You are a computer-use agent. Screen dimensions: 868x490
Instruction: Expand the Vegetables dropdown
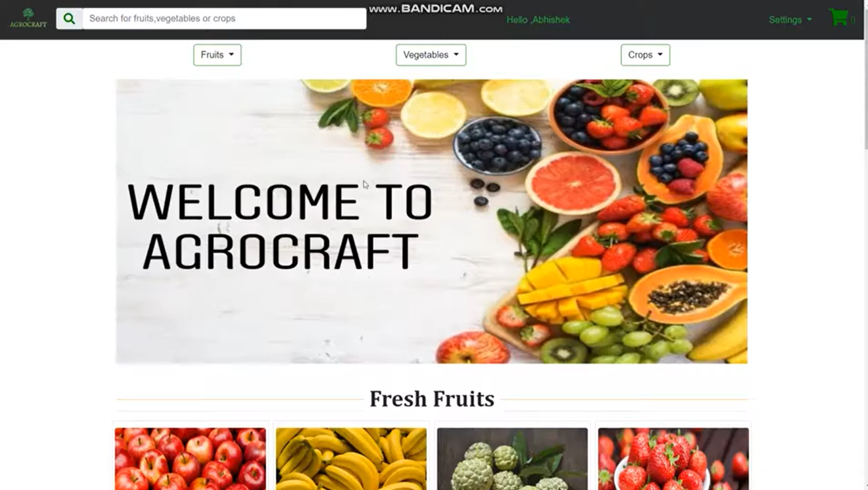431,55
